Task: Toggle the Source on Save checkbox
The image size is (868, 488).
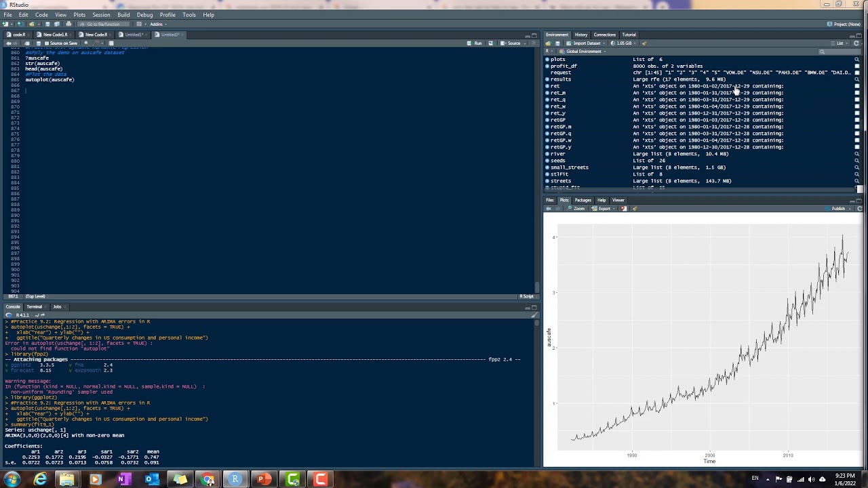Action: point(47,43)
